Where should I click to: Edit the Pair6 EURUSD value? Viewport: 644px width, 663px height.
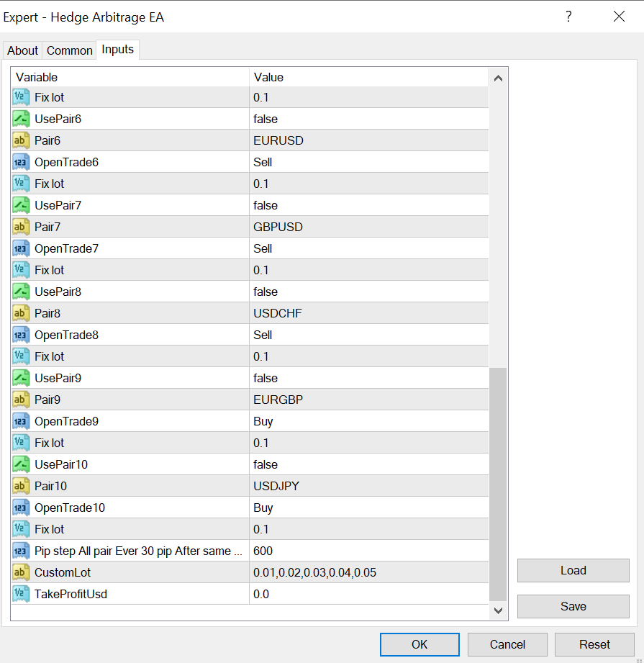point(368,140)
